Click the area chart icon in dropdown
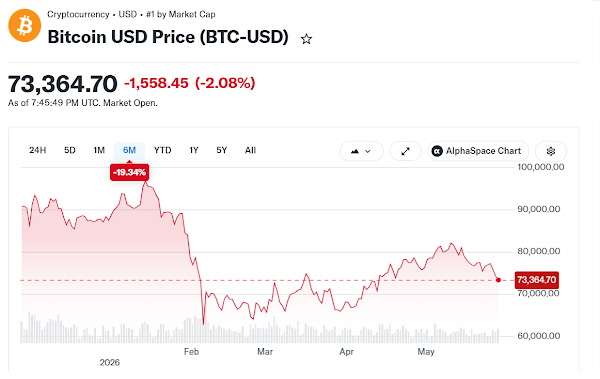This screenshot has width=600, height=379. point(355,151)
